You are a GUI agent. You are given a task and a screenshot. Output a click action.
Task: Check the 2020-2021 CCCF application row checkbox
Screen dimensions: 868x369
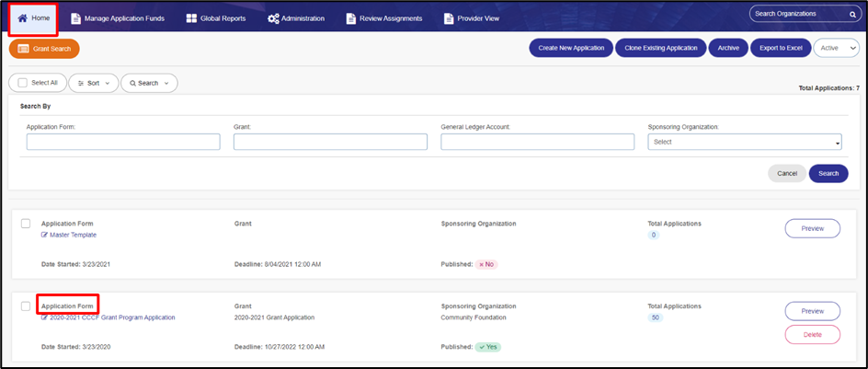(26, 306)
